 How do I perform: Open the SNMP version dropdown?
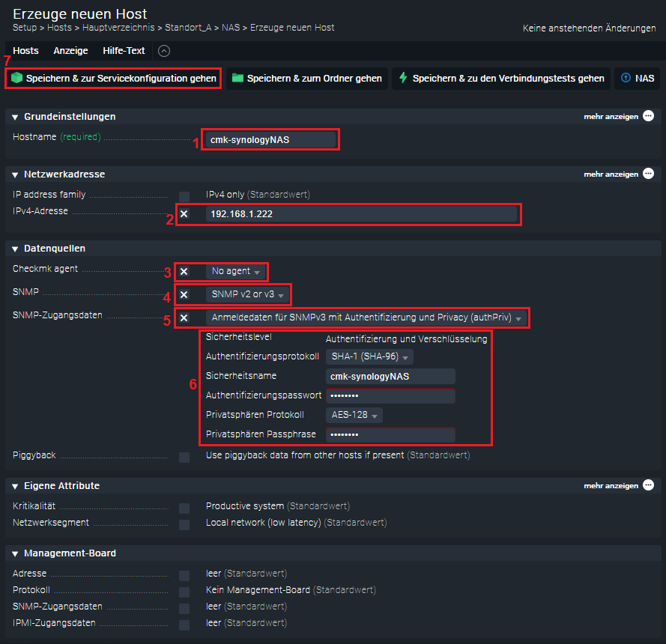point(247,294)
